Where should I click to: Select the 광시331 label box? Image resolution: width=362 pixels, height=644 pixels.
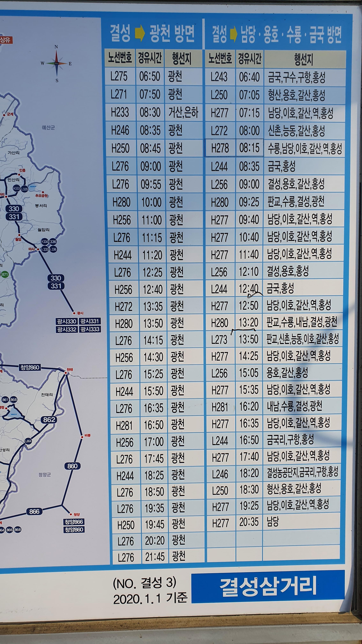(90, 321)
